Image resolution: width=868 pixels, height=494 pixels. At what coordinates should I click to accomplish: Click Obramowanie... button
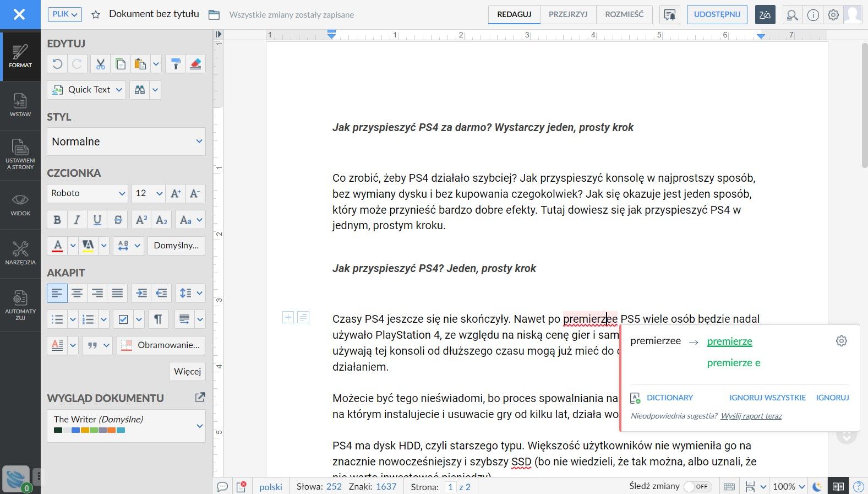tap(161, 345)
